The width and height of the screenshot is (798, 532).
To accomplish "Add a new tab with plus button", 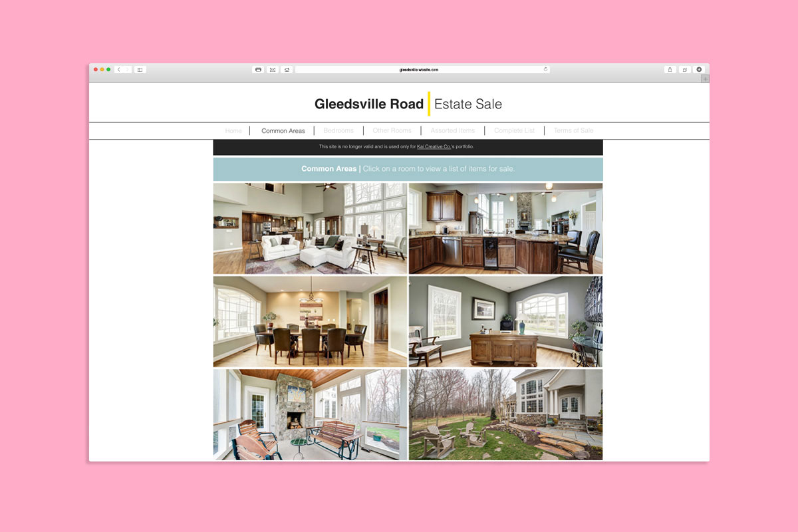I will pyautogui.click(x=705, y=78).
